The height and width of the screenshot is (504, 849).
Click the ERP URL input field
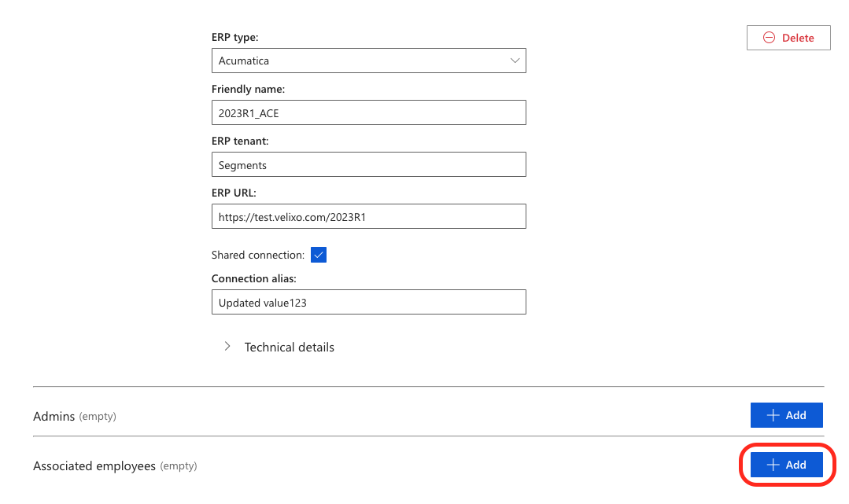tap(368, 217)
